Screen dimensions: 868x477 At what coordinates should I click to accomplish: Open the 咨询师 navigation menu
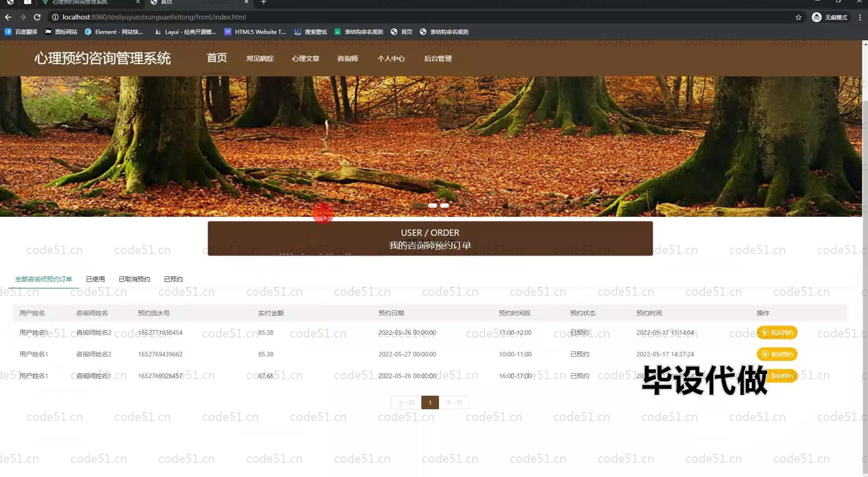coord(347,59)
